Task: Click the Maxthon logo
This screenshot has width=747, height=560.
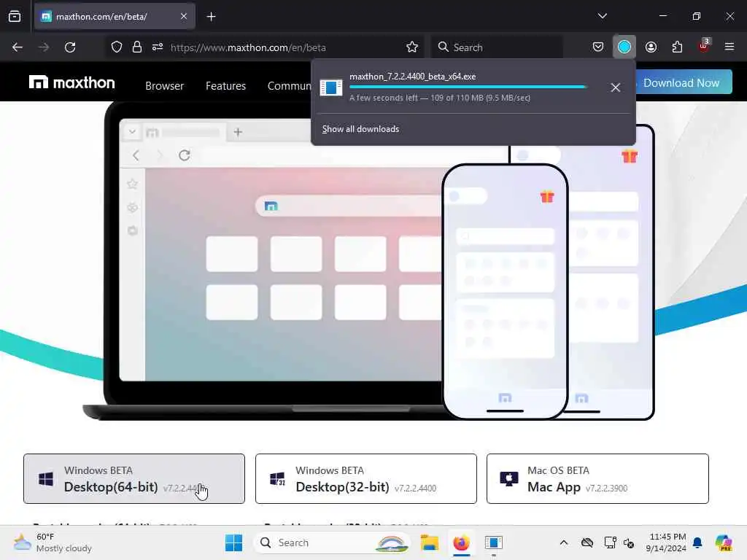Action: point(72,83)
